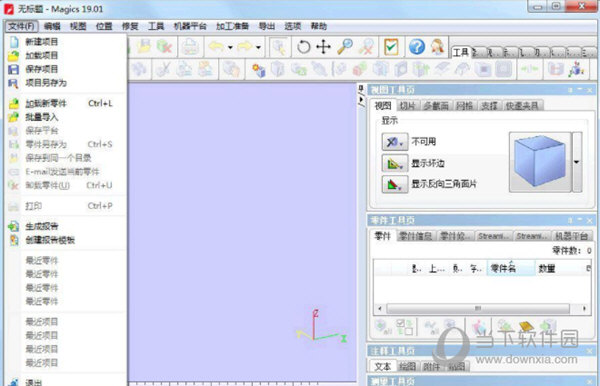This screenshot has height=386, width=600.
Task: Switch to the 切片 tab in view panel
Action: (x=407, y=106)
